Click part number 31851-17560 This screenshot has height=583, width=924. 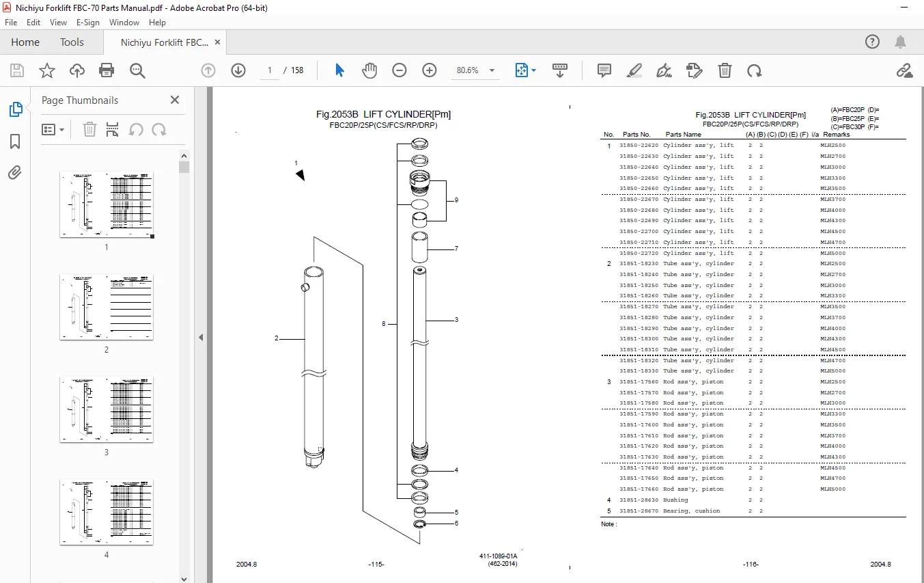pos(639,382)
